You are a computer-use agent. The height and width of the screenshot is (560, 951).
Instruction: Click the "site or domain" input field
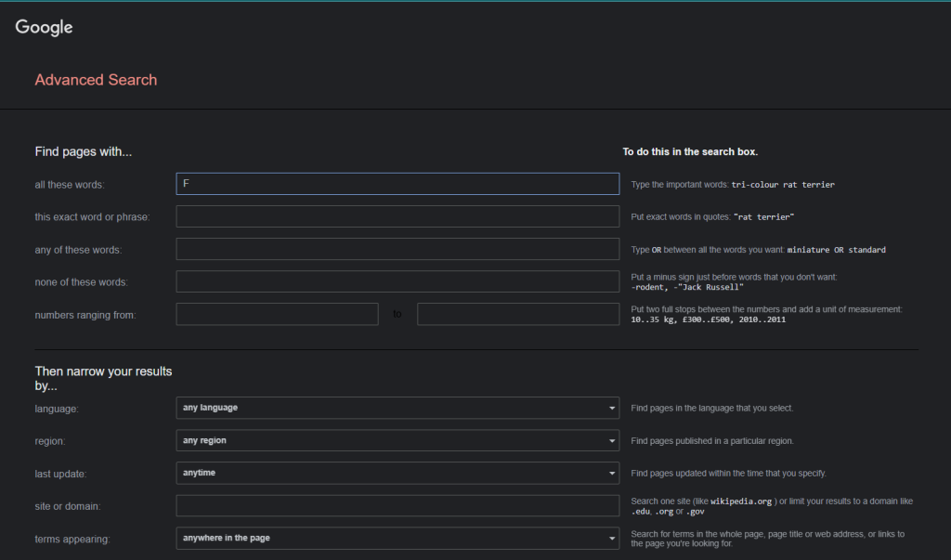click(x=397, y=505)
